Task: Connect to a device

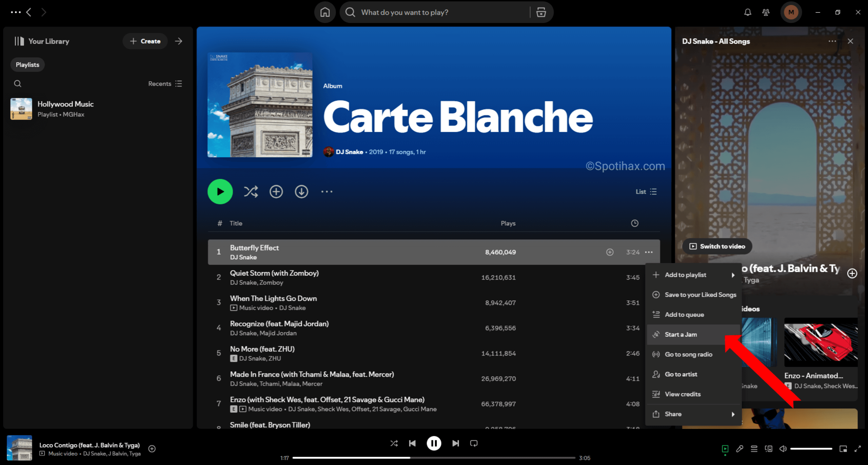Action: point(769,449)
